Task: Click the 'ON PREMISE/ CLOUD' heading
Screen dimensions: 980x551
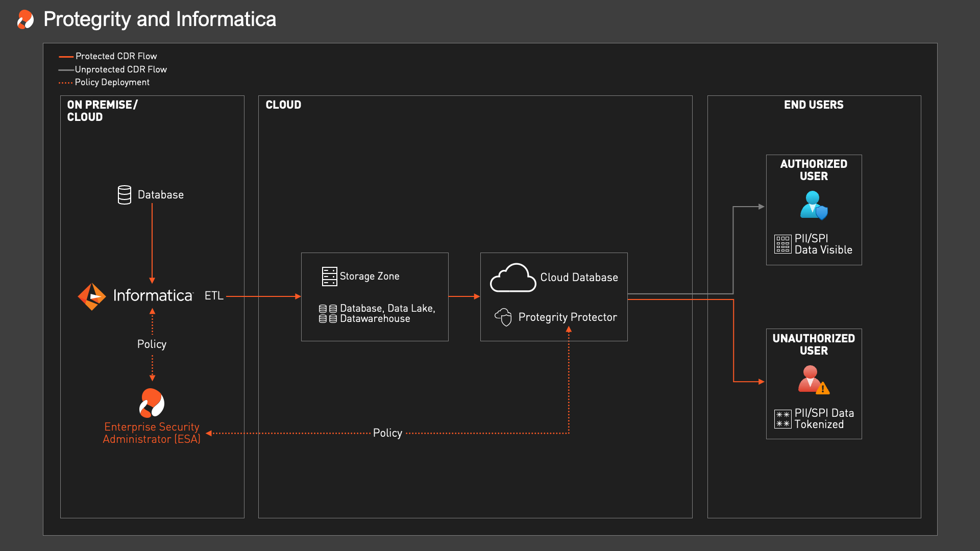Action: tap(103, 111)
